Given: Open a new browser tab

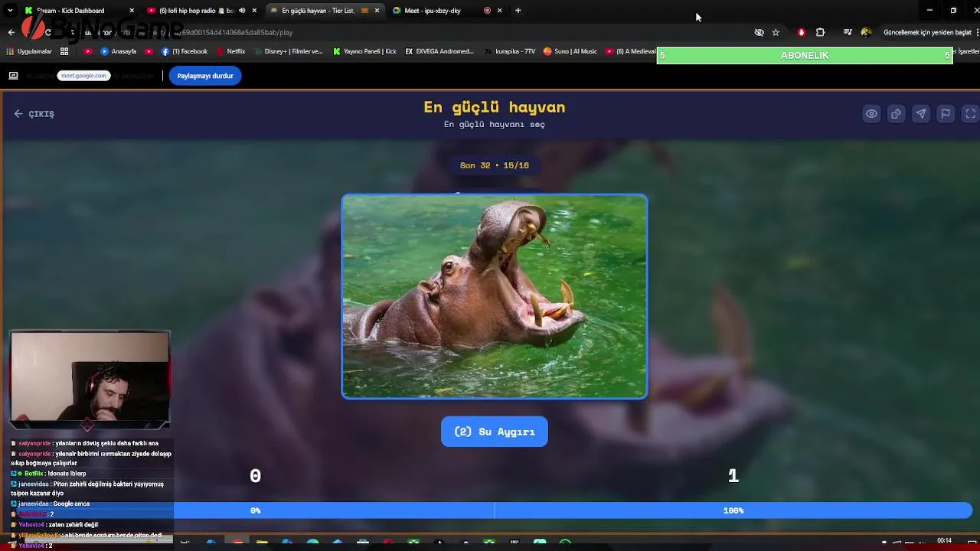Looking at the screenshot, I should click(x=518, y=11).
